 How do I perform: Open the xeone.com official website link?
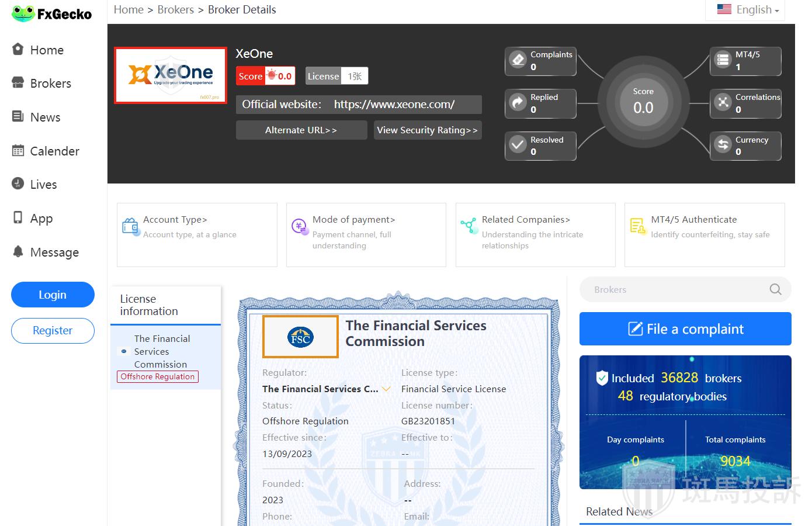394,105
